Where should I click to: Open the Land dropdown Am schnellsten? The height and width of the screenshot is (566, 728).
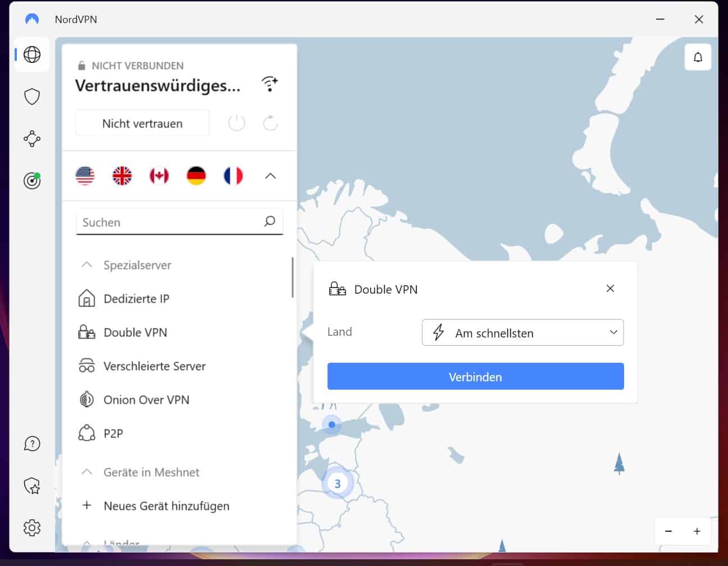point(522,332)
